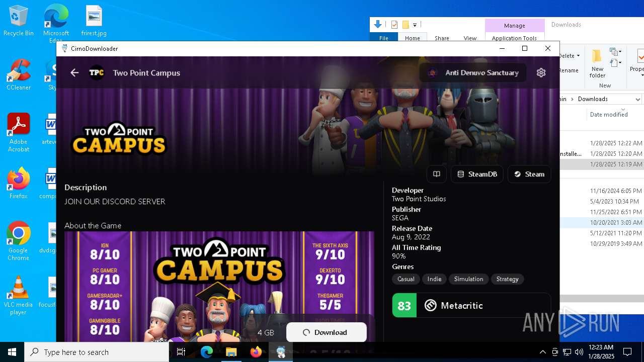The image size is (644, 362).
Task: Click the 4 GB download size label
Action: coord(266,333)
